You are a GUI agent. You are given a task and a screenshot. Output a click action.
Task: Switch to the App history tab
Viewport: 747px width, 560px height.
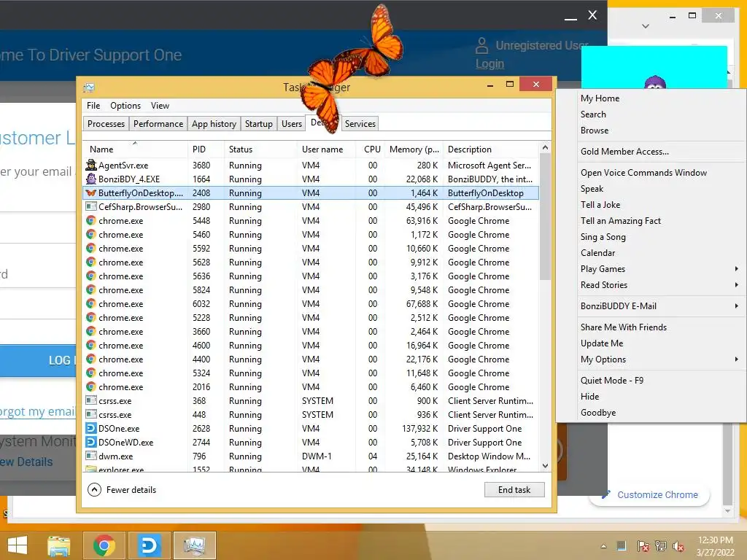[214, 124]
